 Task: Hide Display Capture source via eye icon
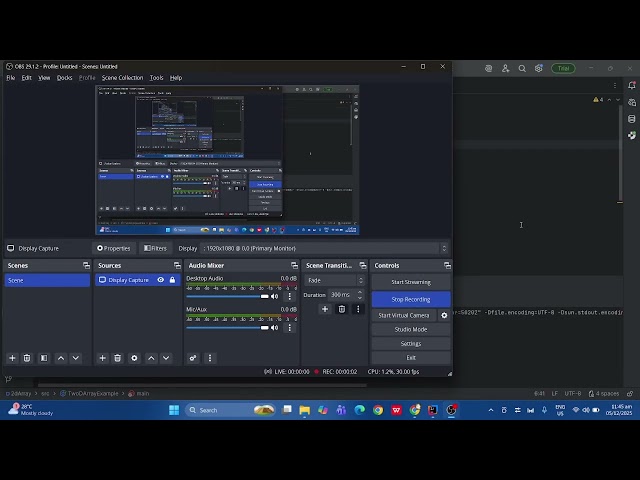pyautogui.click(x=160, y=280)
